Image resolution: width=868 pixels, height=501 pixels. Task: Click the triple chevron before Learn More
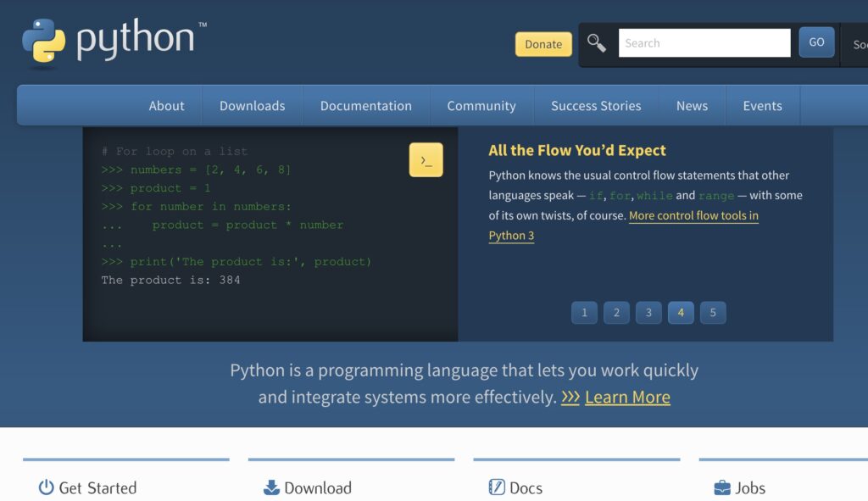click(570, 397)
